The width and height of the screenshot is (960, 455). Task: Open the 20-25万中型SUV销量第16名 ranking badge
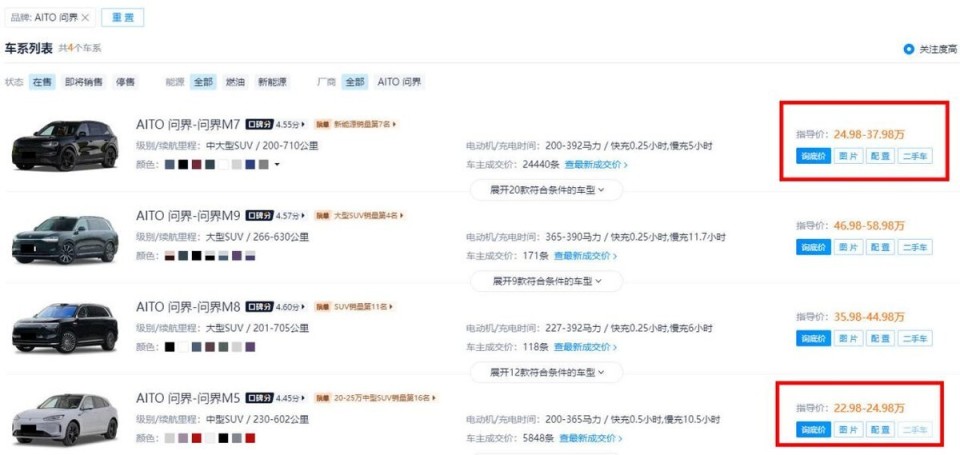[x=376, y=398]
